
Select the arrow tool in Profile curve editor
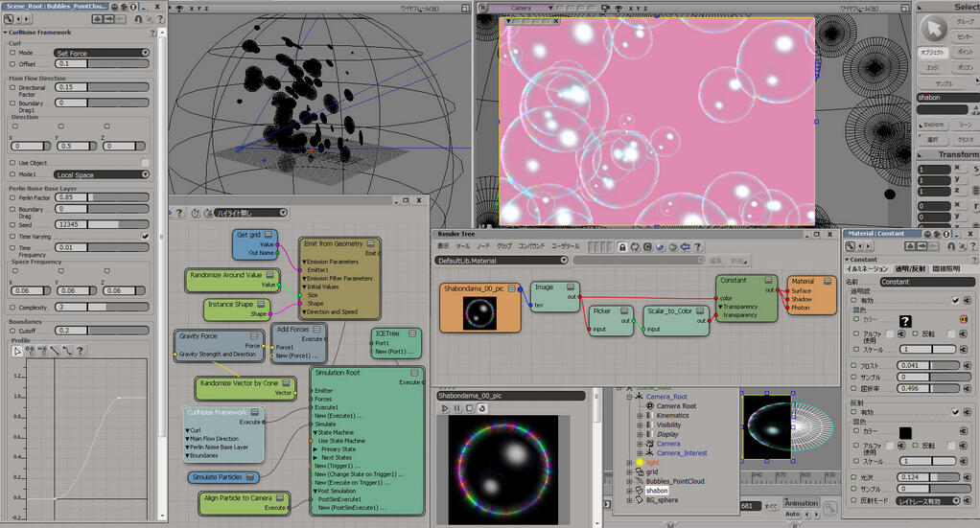tap(17, 351)
